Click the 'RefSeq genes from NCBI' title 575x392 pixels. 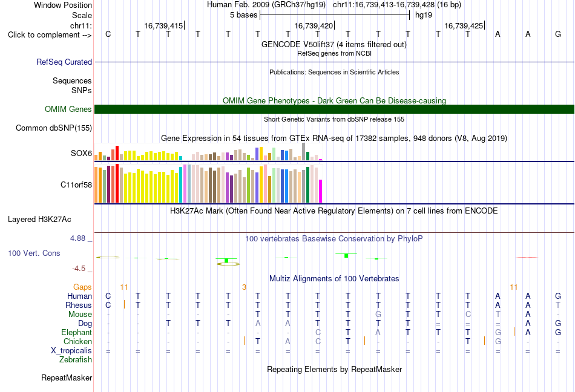coord(334,53)
